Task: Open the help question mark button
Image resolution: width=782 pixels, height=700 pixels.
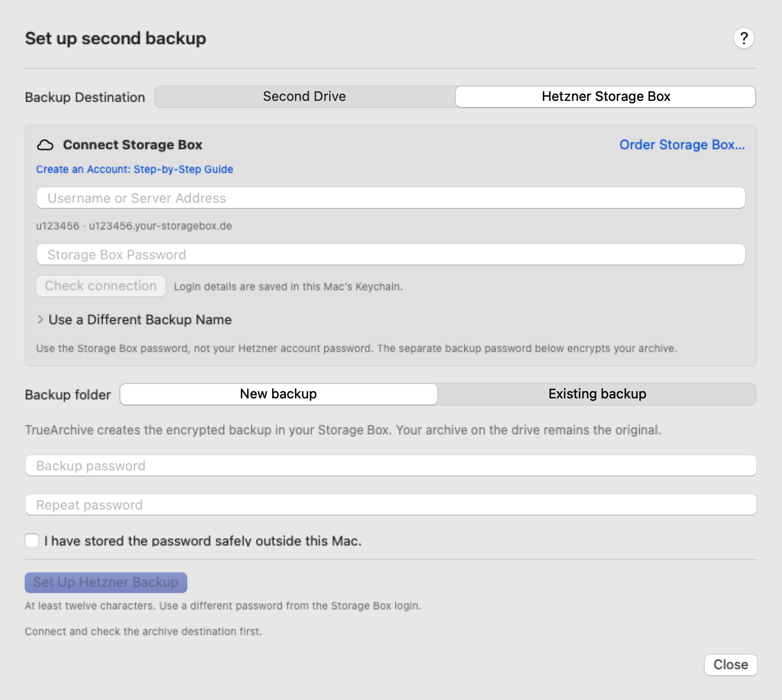Action: coord(743,38)
